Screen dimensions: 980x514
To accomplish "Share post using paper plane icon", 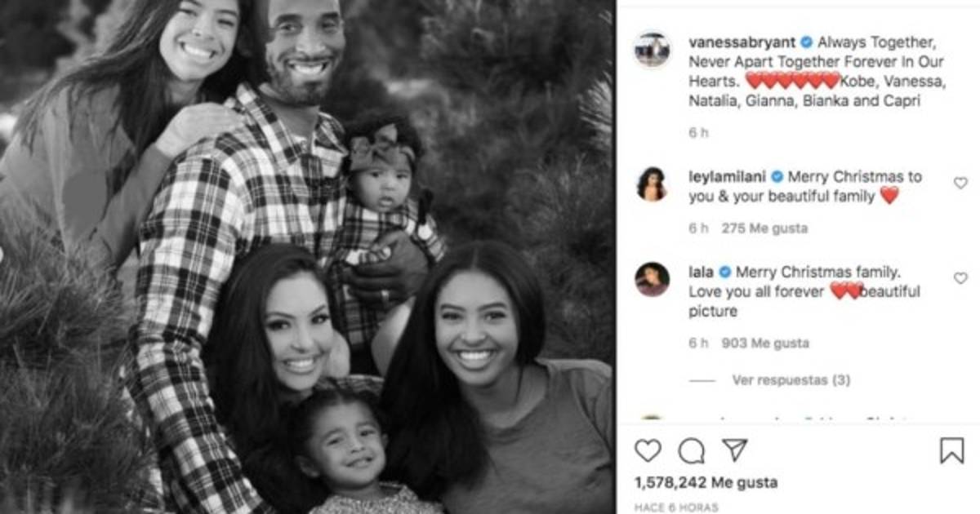I will (734, 450).
